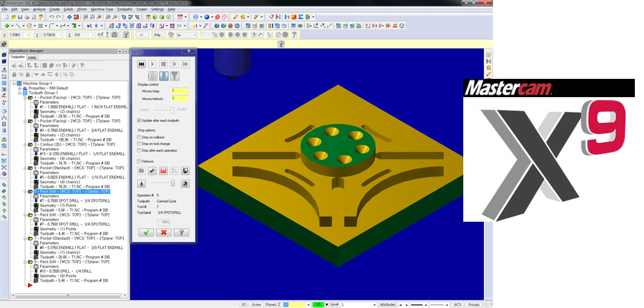Open the Level dropdown in status bar
Image resolution: width=644 pixels, height=308 pixels.
(374, 305)
